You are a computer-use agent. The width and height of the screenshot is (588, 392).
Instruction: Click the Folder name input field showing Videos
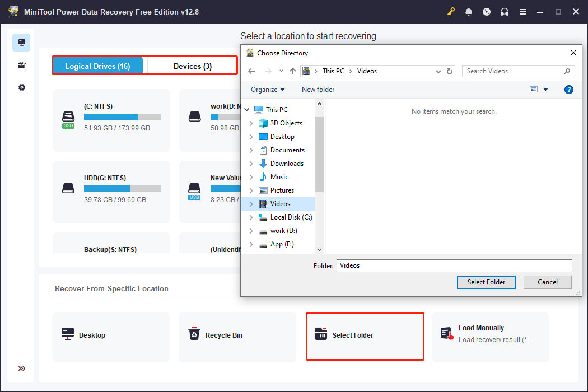point(454,265)
